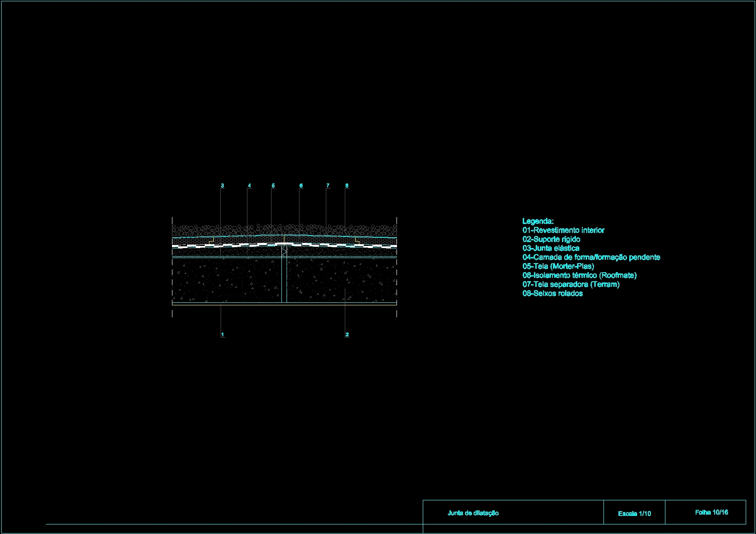Image resolution: width=756 pixels, height=534 pixels.
Task: Click the 08-Seixos rolados legend text
Action: point(553,294)
